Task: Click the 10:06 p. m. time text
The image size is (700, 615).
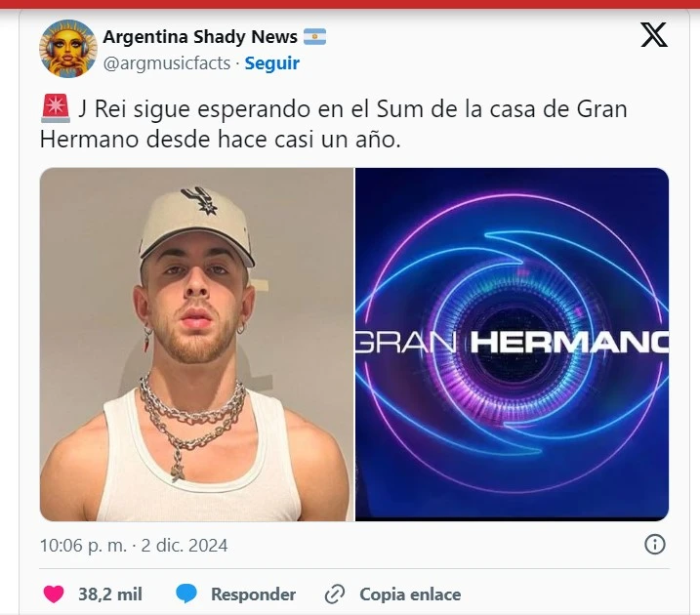Action: pyautogui.click(x=84, y=546)
